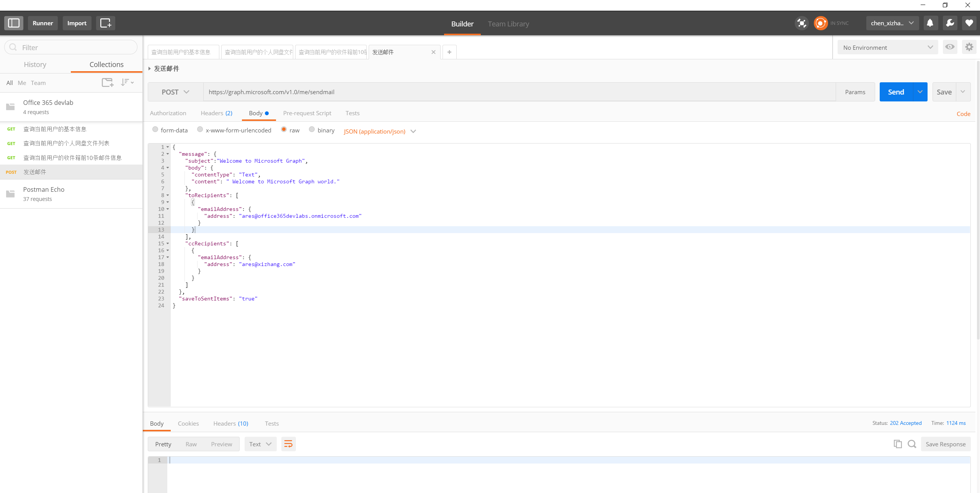Toggle word wrap icon in response
This screenshot has width=980, height=493.
coord(288,444)
